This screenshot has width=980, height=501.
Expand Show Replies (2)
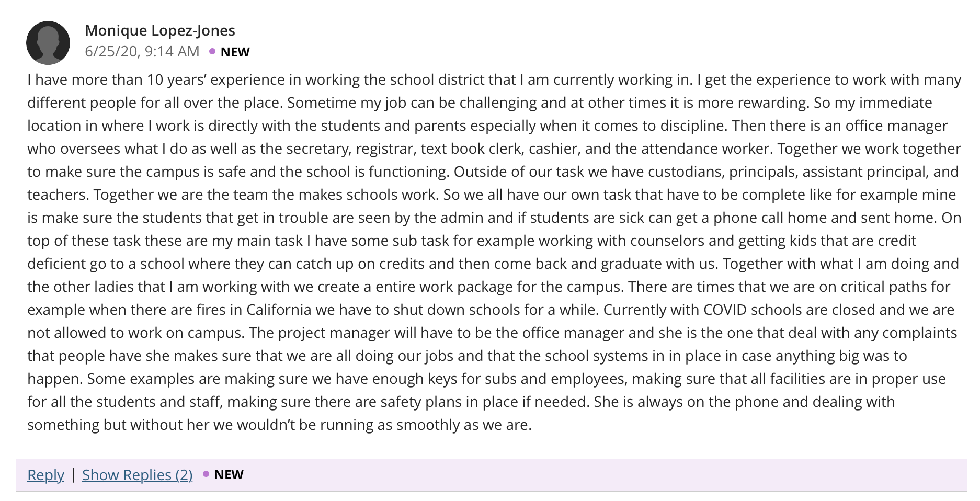138,475
